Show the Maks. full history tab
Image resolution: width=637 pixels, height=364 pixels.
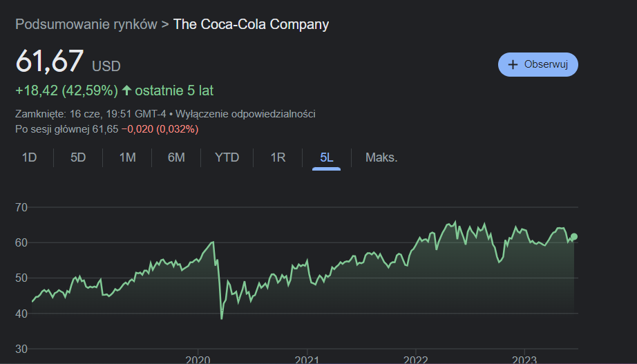(381, 157)
